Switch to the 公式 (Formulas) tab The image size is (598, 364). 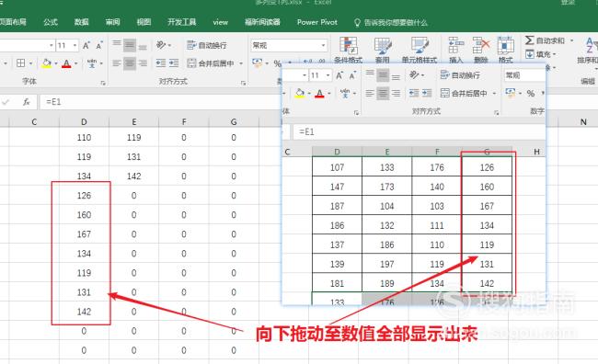coord(51,22)
